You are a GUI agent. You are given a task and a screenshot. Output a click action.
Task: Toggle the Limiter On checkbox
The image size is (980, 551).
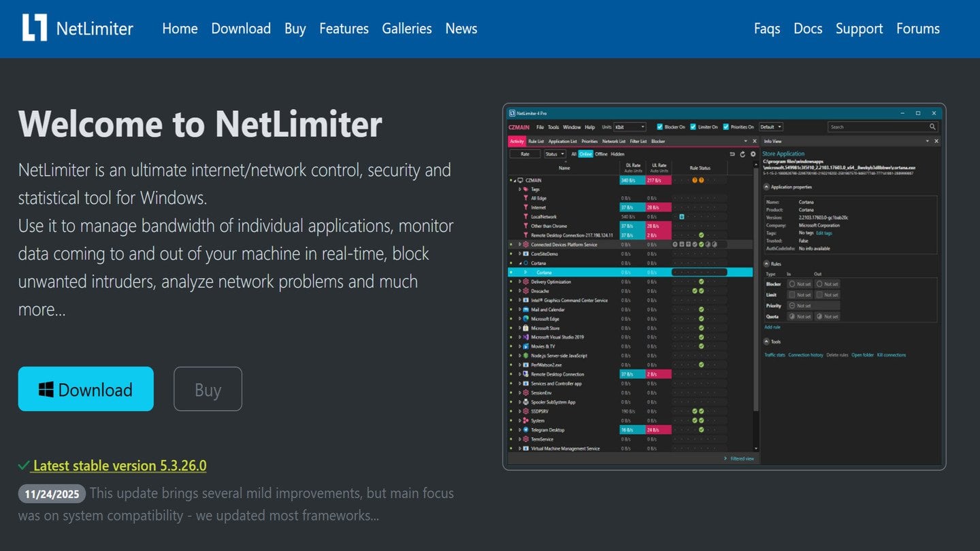click(x=693, y=127)
